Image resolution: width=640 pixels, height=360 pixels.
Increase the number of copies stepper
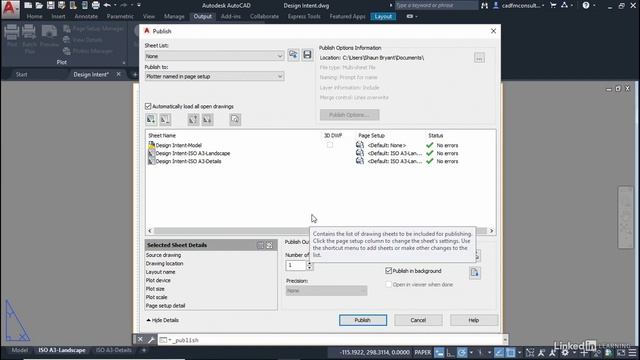309,263
